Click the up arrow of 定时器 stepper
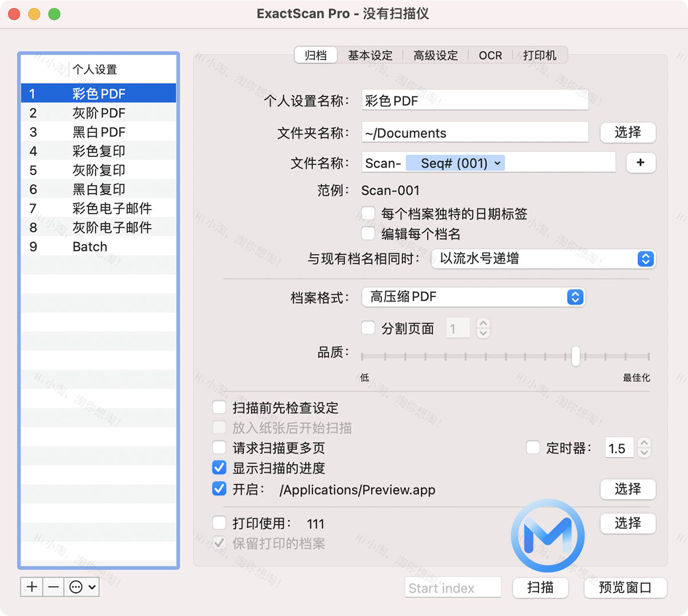The height and width of the screenshot is (616, 688). (643, 444)
